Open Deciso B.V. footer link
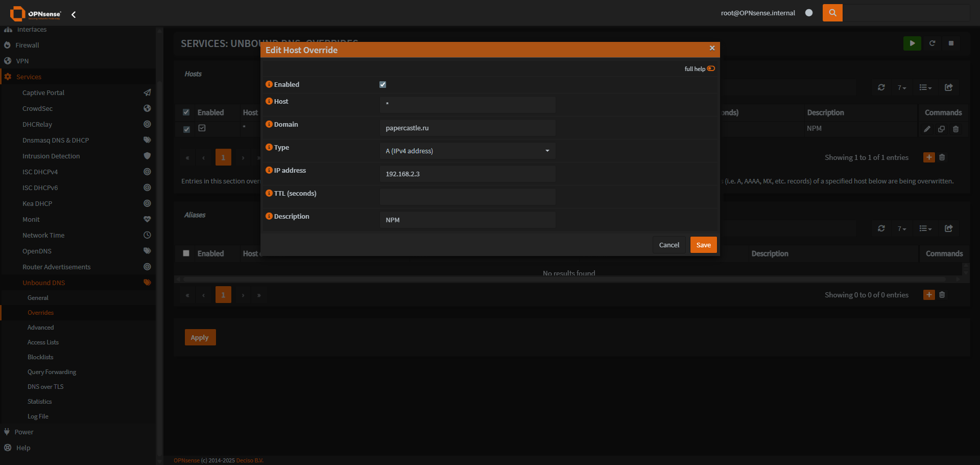980x465 pixels. [250, 460]
